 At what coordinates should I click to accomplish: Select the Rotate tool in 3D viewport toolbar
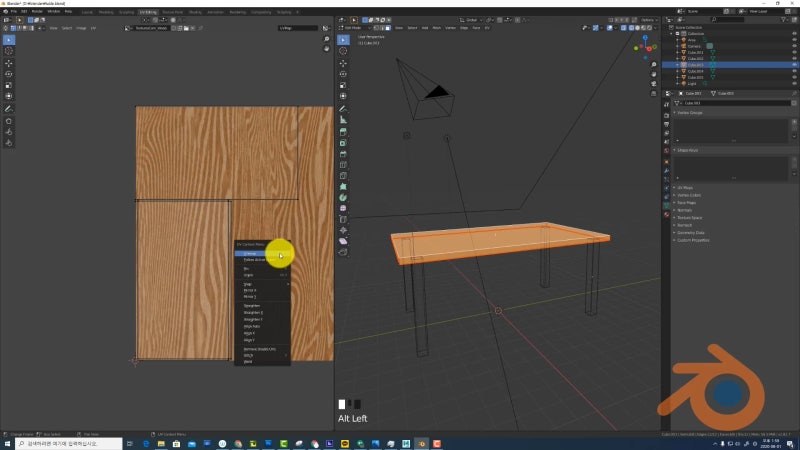coord(343,74)
